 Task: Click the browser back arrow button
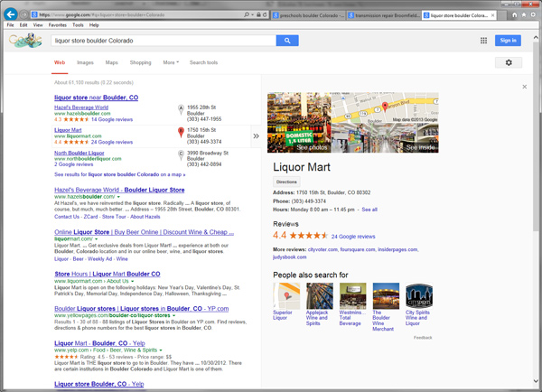10,14
